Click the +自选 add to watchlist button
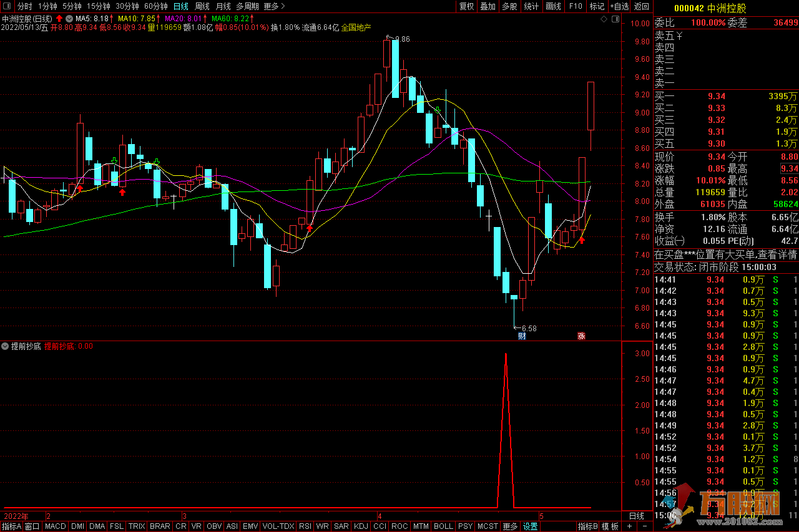This screenshot has width=799, height=532. coord(618,6)
